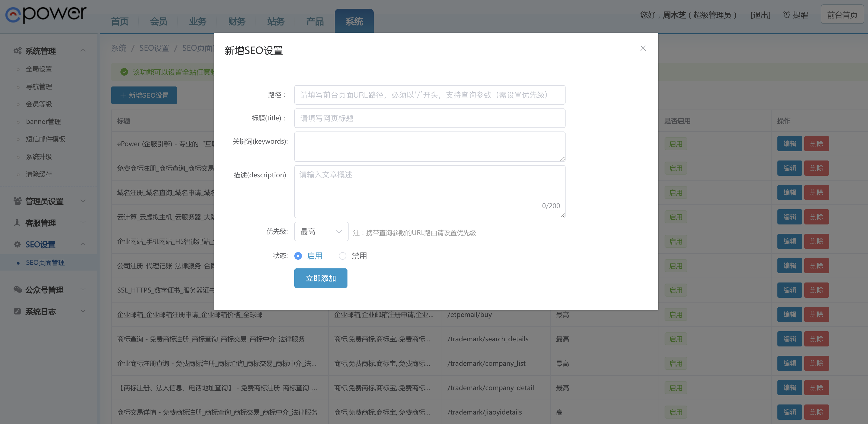Open the 首页 top navigation tab

tap(120, 22)
